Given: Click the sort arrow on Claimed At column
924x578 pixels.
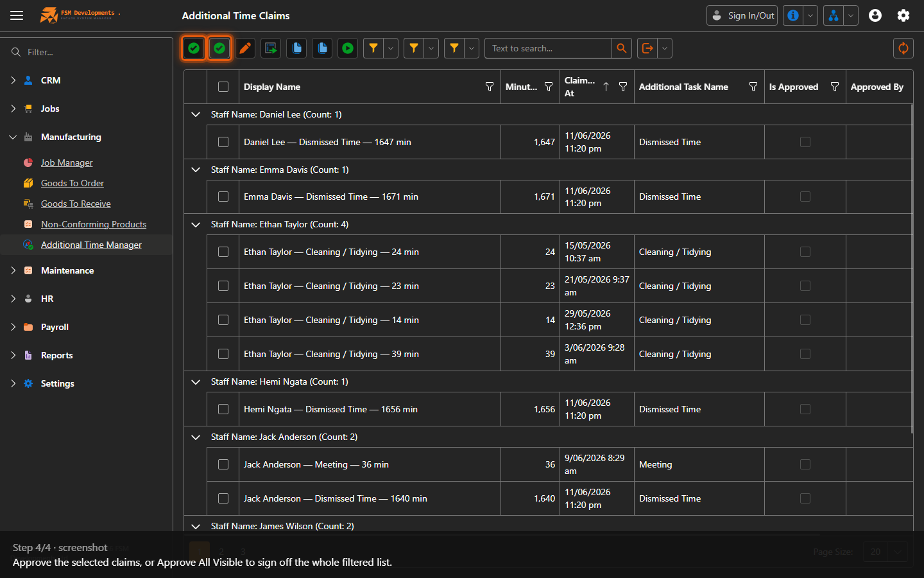Looking at the screenshot, I should (x=606, y=87).
